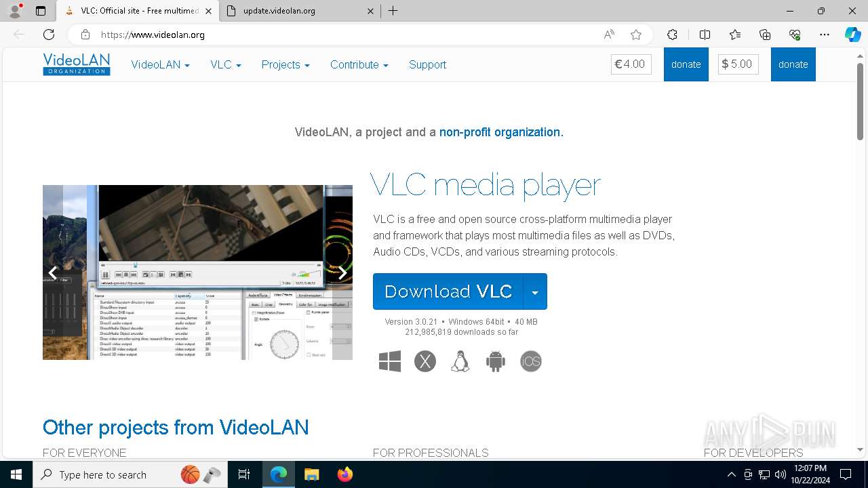Open browser Extensions icon
The height and width of the screenshot is (488, 868).
tap(672, 35)
